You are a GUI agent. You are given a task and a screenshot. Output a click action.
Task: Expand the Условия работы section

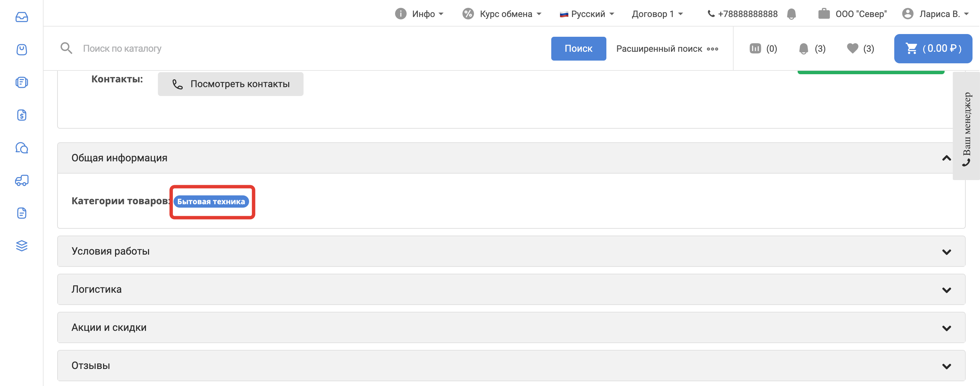946,252
